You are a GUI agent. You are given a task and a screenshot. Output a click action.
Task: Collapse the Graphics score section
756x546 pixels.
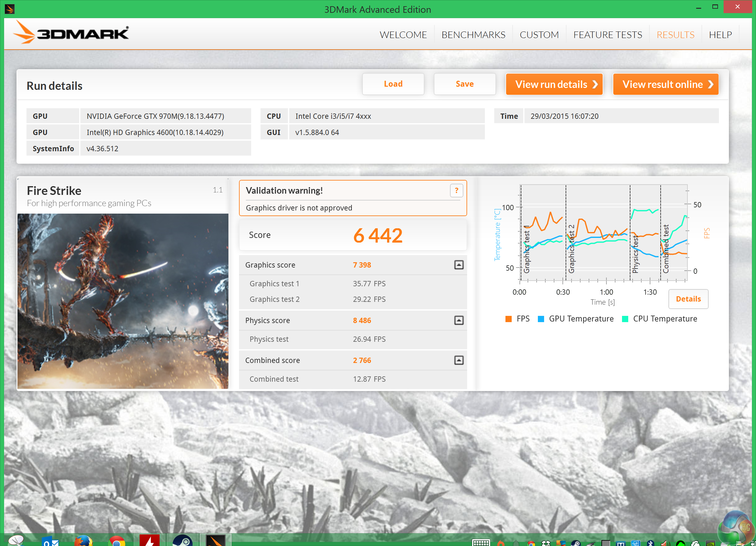[x=459, y=265]
